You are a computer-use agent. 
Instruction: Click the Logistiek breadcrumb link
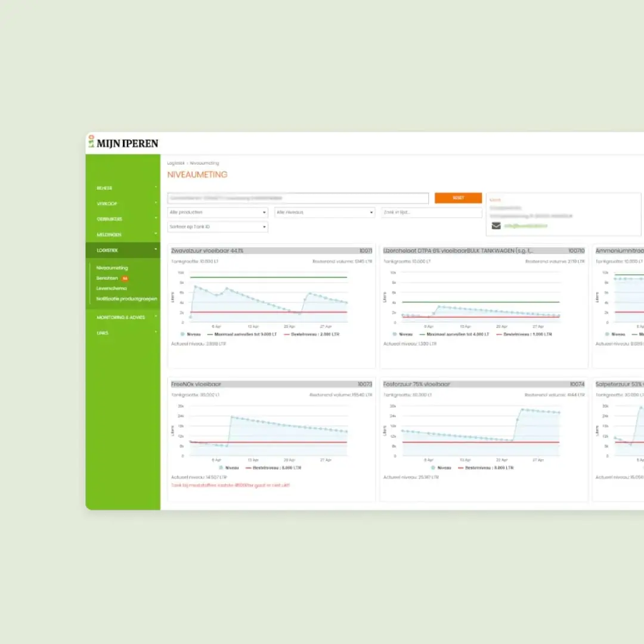(x=176, y=163)
